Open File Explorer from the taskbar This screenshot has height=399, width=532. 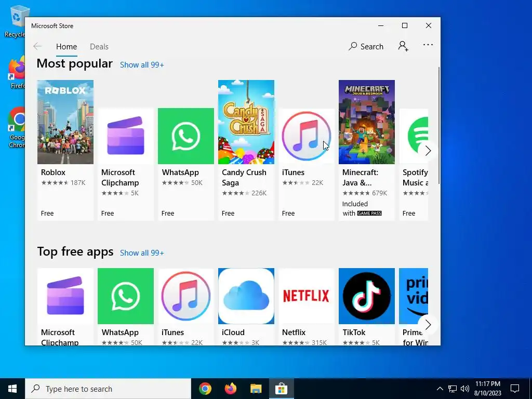pyautogui.click(x=256, y=389)
